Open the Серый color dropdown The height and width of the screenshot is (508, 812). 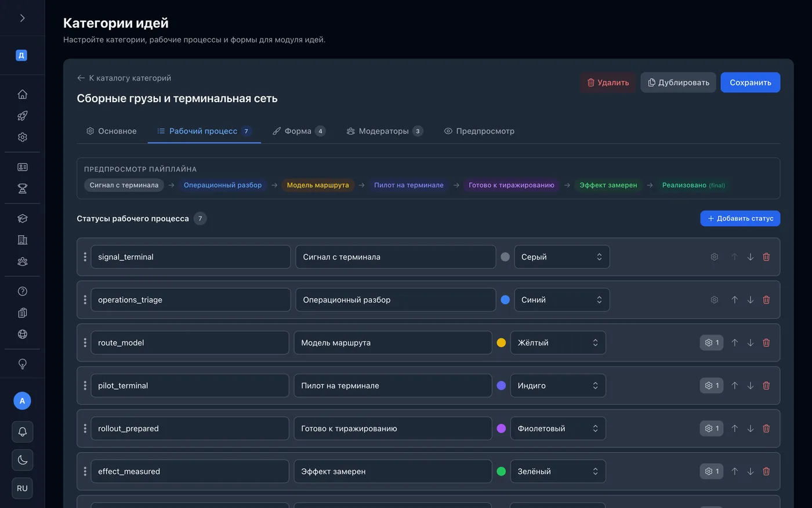561,257
